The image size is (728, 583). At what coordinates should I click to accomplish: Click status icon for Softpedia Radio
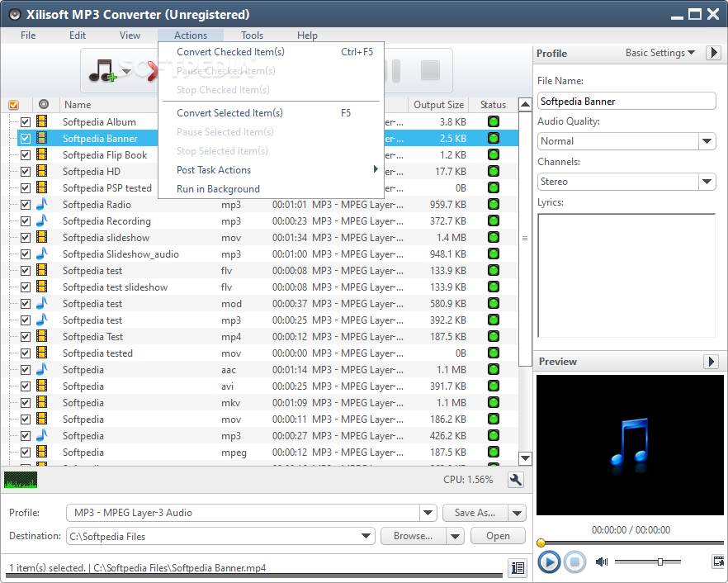(x=494, y=205)
